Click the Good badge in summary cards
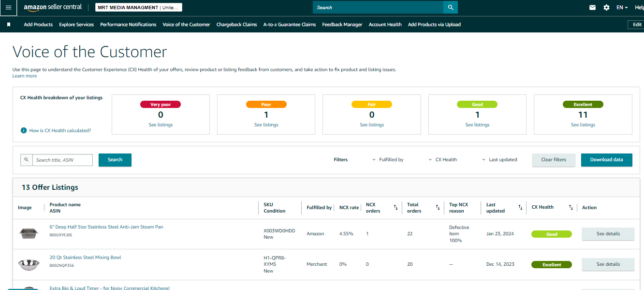This screenshot has width=644, height=290. (x=477, y=105)
